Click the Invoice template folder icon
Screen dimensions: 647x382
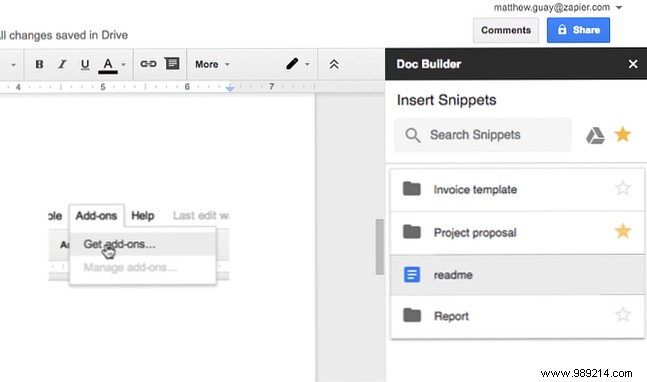click(411, 189)
